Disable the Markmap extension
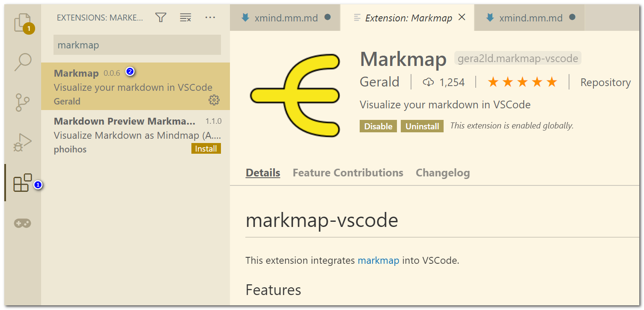The width and height of the screenshot is (644, 310). pyautogui.click(x=378, y=126)
